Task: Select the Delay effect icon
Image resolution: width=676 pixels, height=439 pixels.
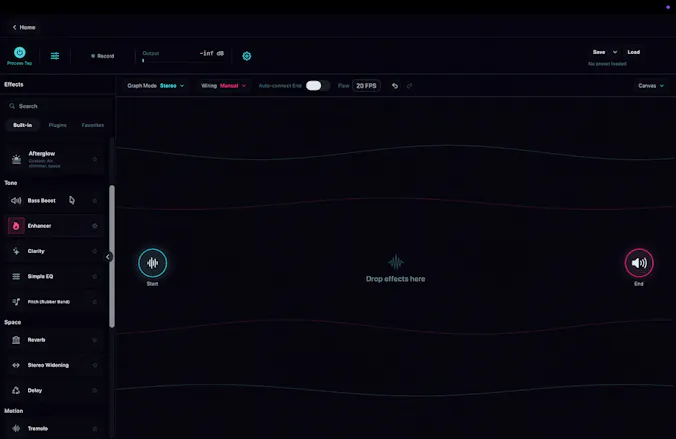Action: tap(16, 390)
